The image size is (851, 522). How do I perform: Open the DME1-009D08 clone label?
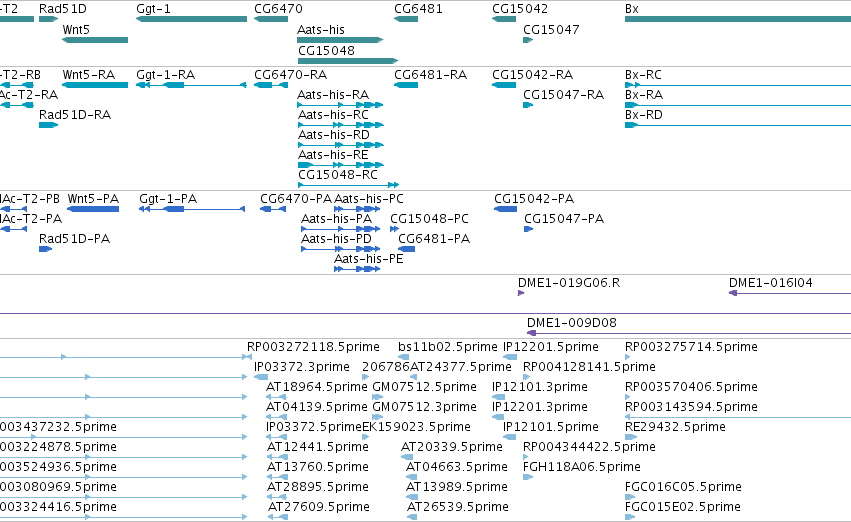[x=571, y=323]
